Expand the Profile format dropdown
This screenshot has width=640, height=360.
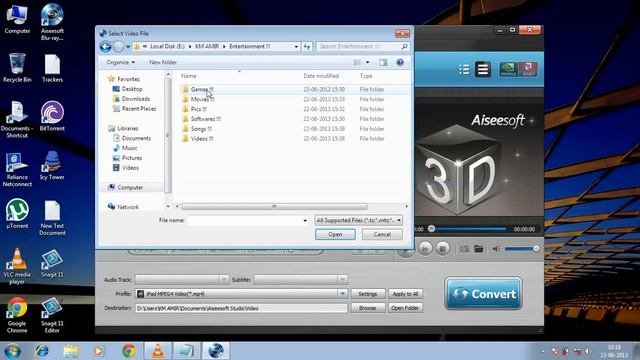pos(342,294)
